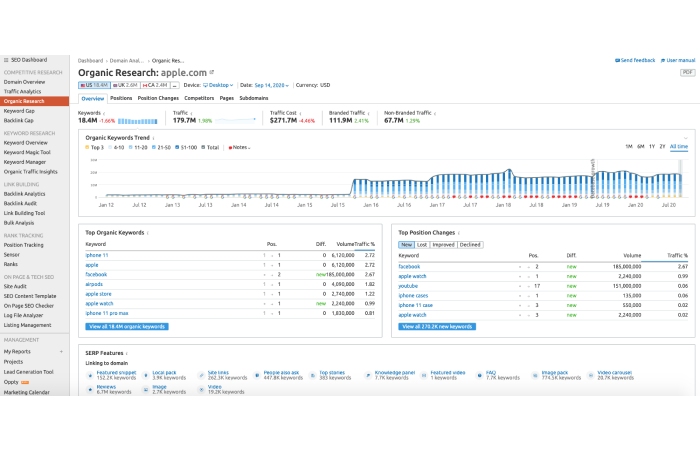The width and height of the screenshot is (700, 450).
Task: Open Keyword Magic Tool in sidebar
Action: pos(27,153)
